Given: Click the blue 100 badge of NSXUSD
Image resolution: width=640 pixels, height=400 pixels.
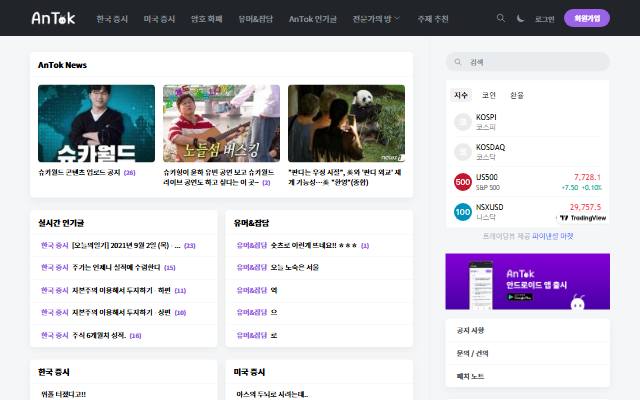Looking at the screenshot, I should 463,212.
